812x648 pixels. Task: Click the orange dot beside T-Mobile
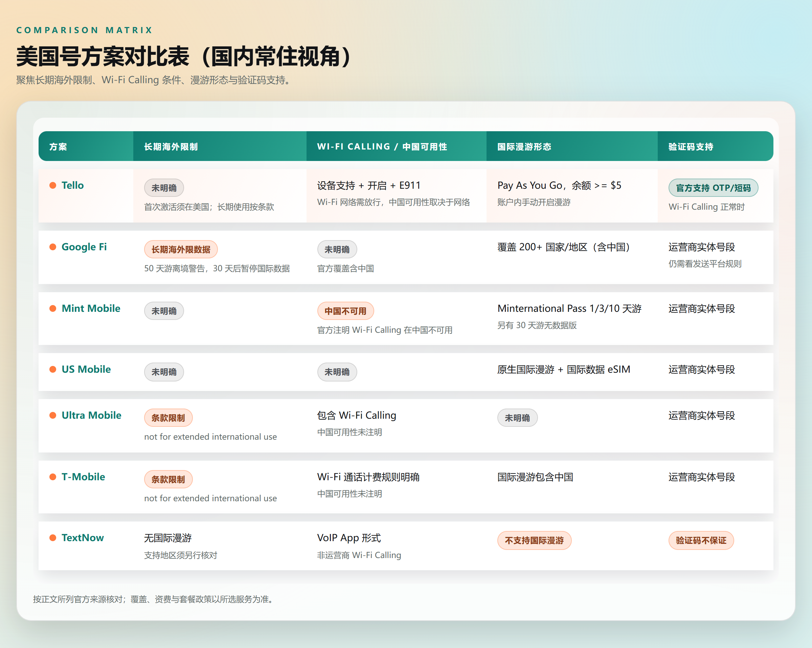point(53,477)
